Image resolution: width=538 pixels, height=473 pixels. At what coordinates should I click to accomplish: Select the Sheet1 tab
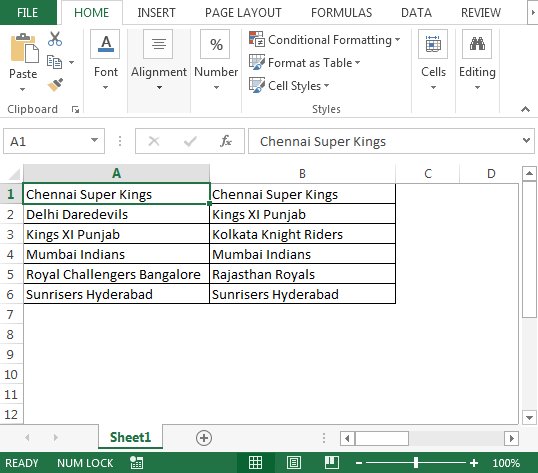click(130, 437)
